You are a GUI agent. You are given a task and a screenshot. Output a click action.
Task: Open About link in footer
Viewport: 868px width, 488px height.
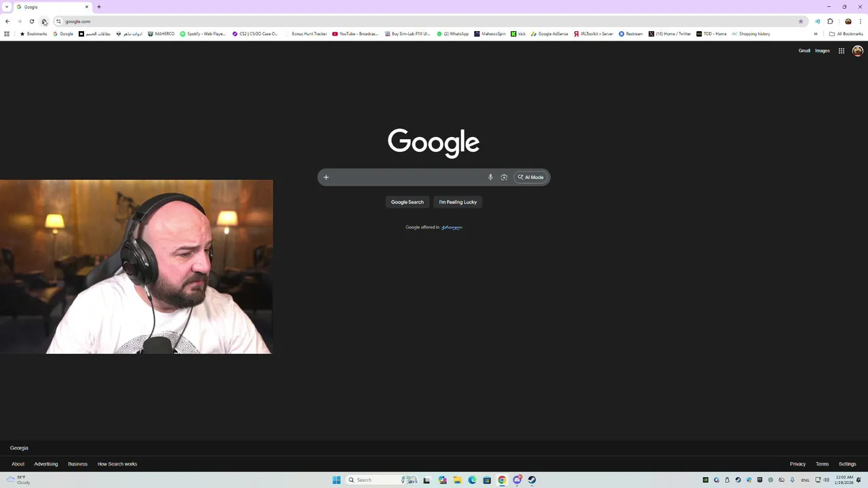tap(18, 464)
